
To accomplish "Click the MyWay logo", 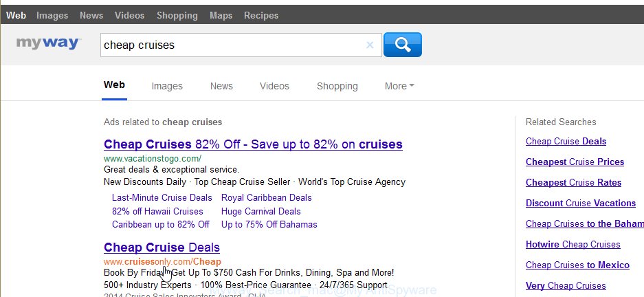I will tap(49, 43).
